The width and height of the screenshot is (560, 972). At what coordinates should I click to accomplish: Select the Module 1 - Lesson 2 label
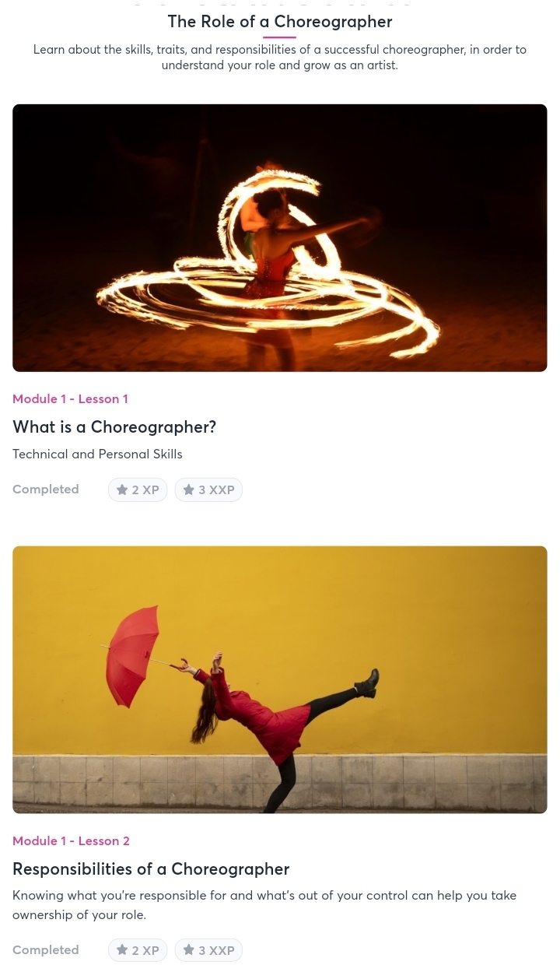click(x=71, y=841)
